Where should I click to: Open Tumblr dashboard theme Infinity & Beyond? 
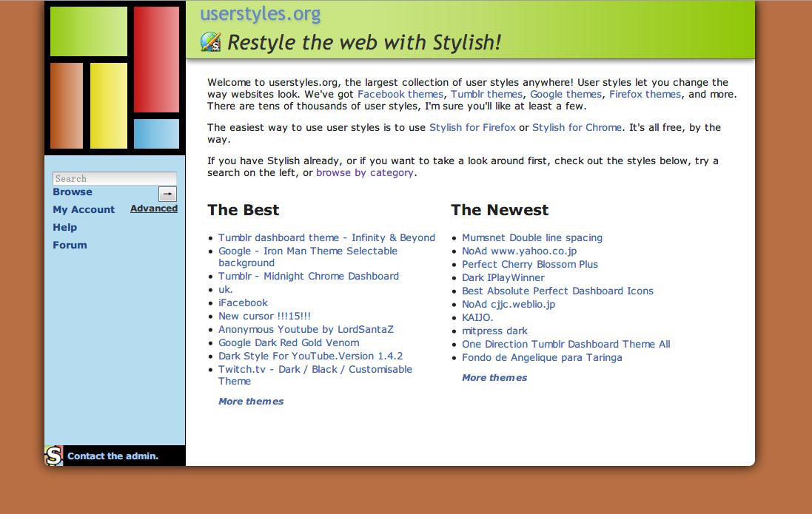point(326,237)
